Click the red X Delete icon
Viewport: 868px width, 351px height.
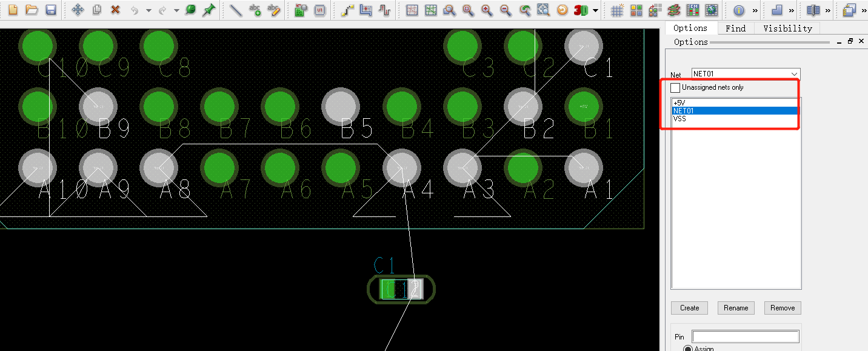tap(115, 10)
